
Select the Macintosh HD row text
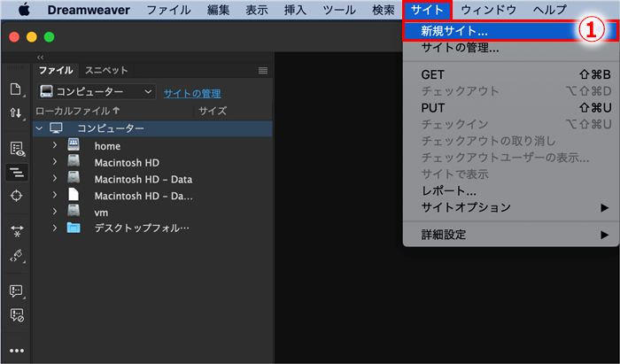point(127,163)
